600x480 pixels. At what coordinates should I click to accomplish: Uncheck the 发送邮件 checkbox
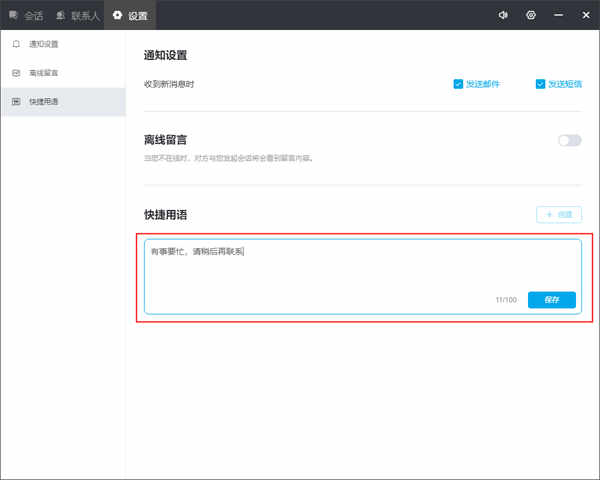coord(458,84)
